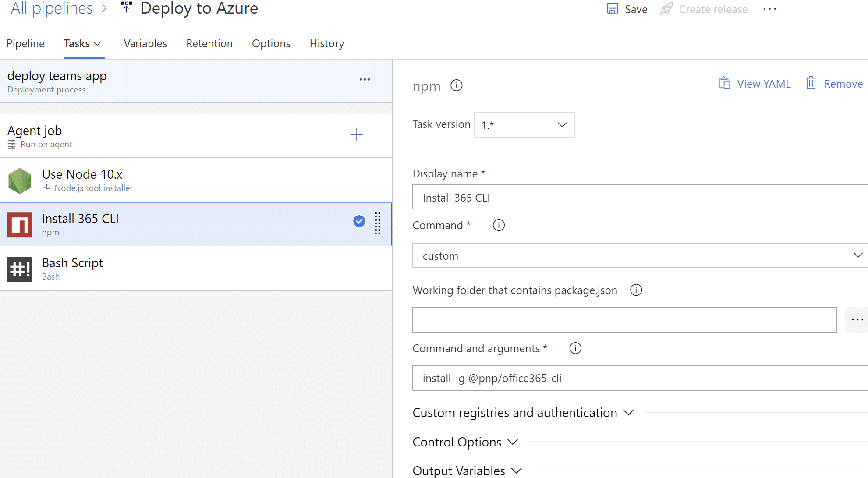868x478 pixels.
Task: Open the Retention tab
Action: tap(209, 44)
